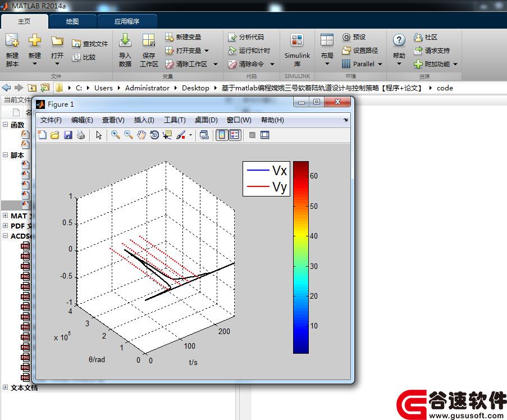Open the 附加功能 (Add-Ons) dropdown

[x=455, y=64]
